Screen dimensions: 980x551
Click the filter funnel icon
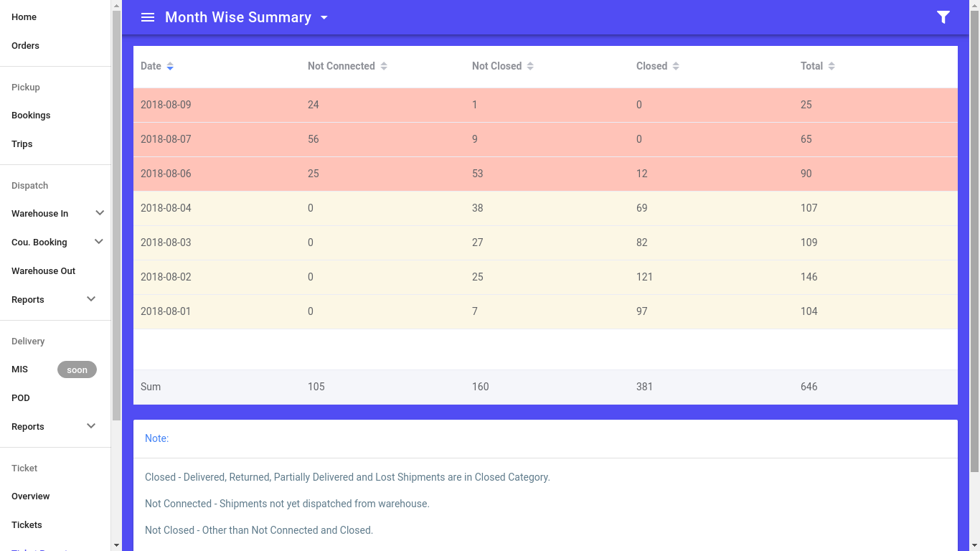(943, 17)
